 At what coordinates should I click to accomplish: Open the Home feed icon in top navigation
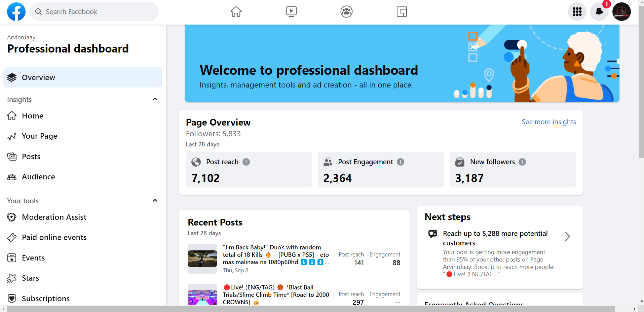(x=236, y=12)
